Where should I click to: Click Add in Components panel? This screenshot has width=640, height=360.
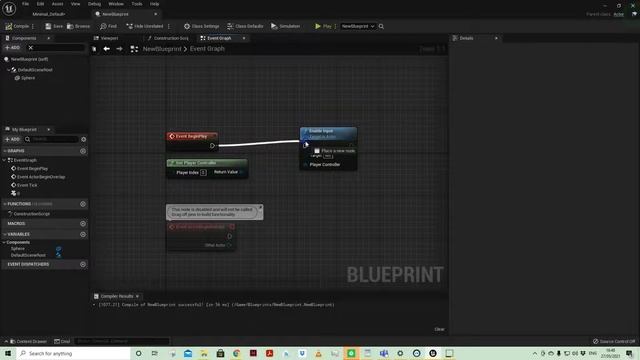click(x=12, y=48)
